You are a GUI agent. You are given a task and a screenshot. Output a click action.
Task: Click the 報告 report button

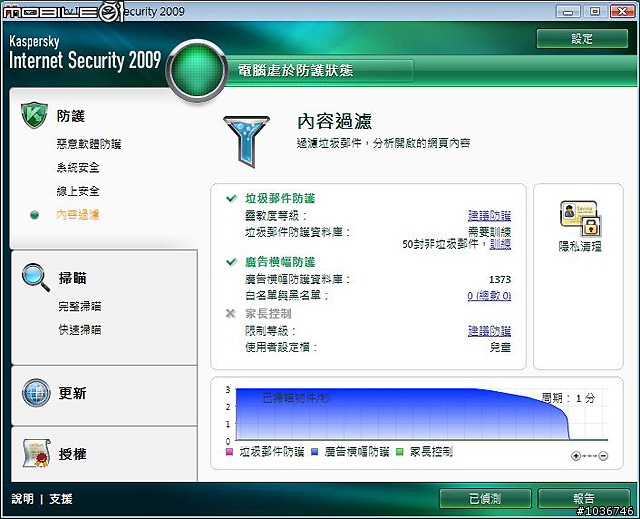tap(584, 499)
